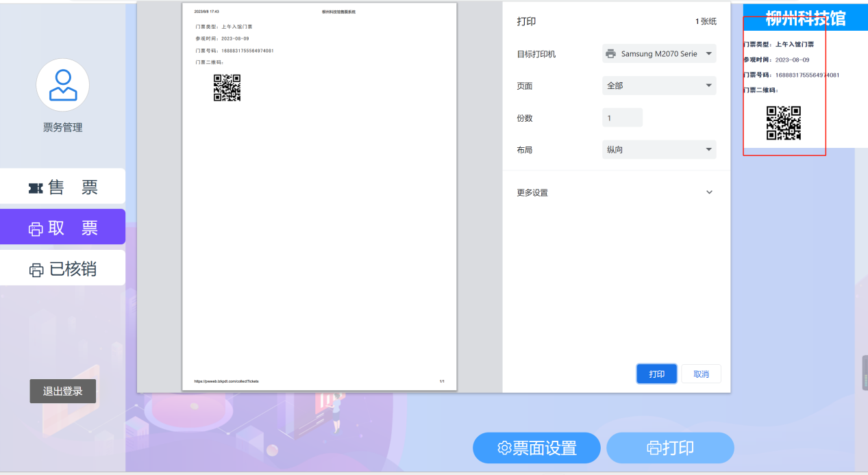The image size is (868, 475).
Task: Click the 票务管理 person avatar icon
Action: click(x=62, y=85)
